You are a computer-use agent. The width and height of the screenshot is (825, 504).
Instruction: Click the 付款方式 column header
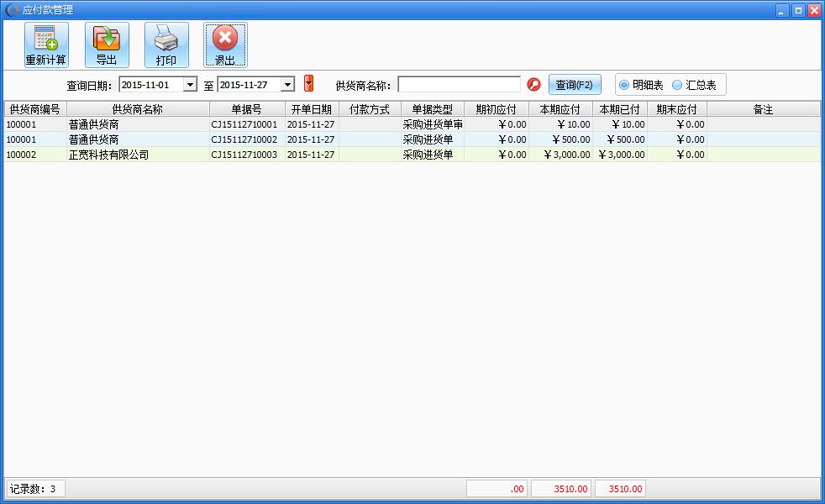[370, 109]
